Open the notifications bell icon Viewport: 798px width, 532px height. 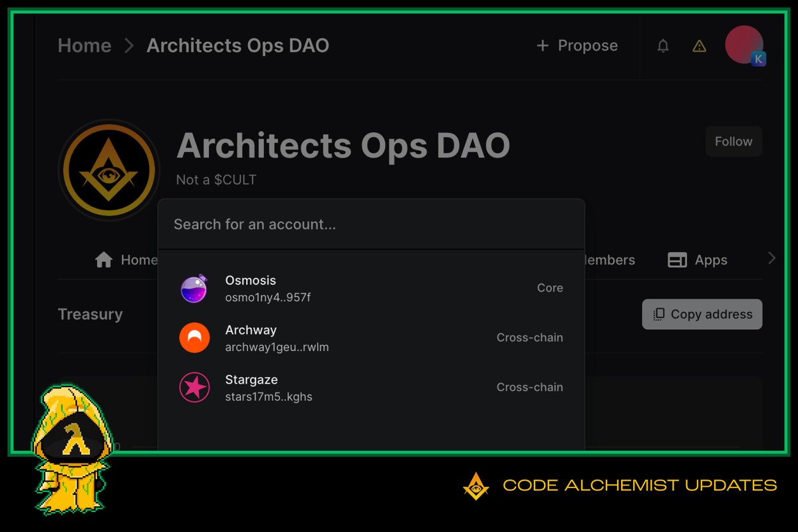click(663, 46)
